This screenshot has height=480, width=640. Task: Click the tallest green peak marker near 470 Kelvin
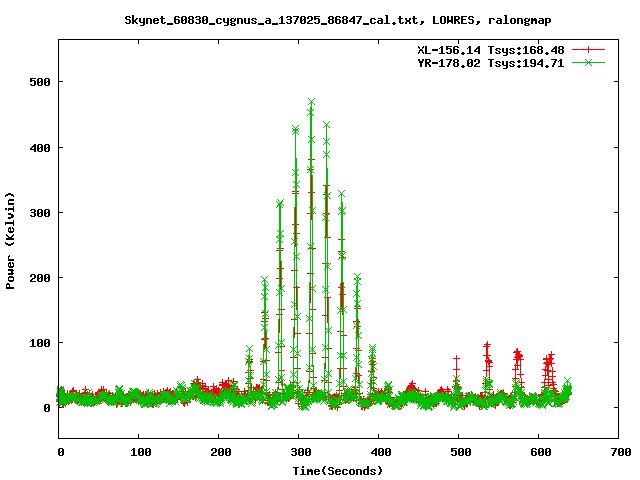tap(311, 102)
